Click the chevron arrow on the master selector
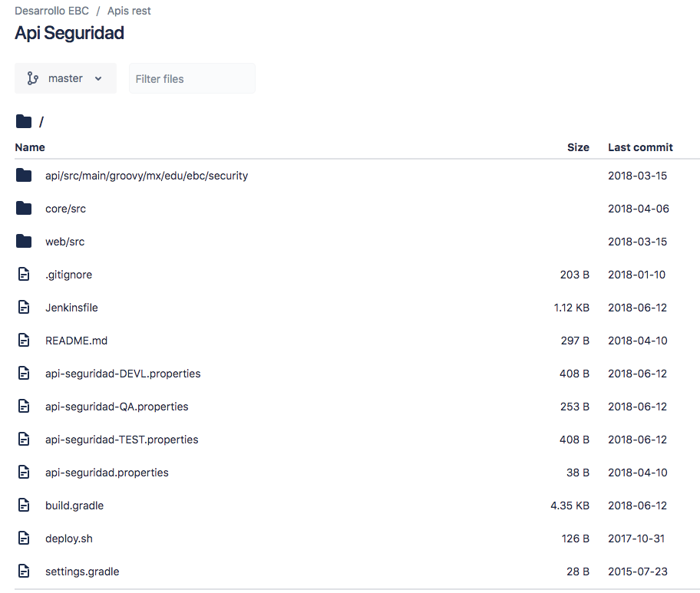 click(98, 79)
